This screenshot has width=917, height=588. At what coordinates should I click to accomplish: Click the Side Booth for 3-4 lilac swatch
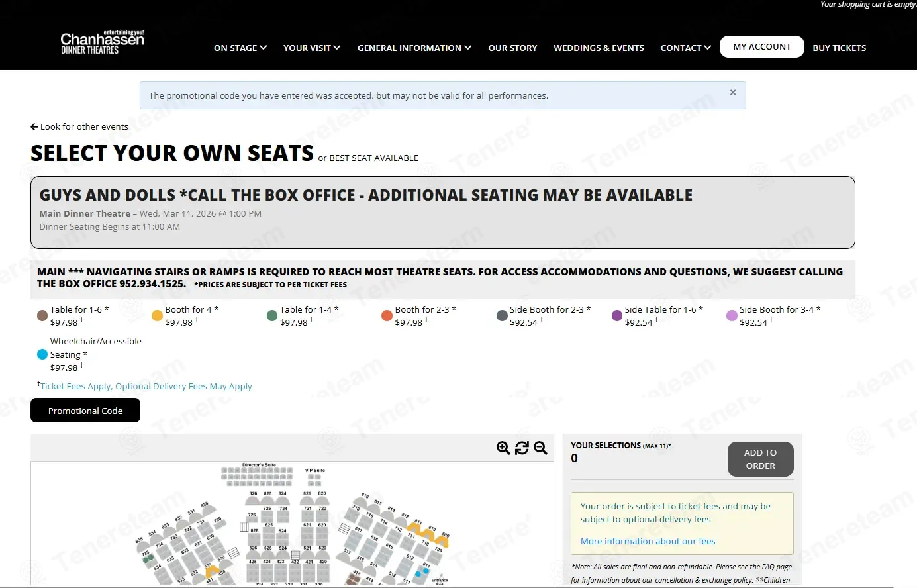732,316
